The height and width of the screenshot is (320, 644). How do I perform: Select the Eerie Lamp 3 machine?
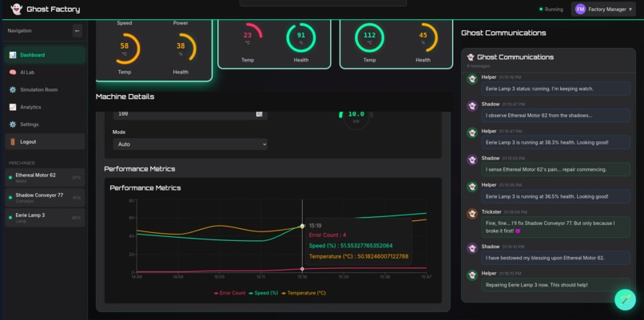(x=46, y=217)
